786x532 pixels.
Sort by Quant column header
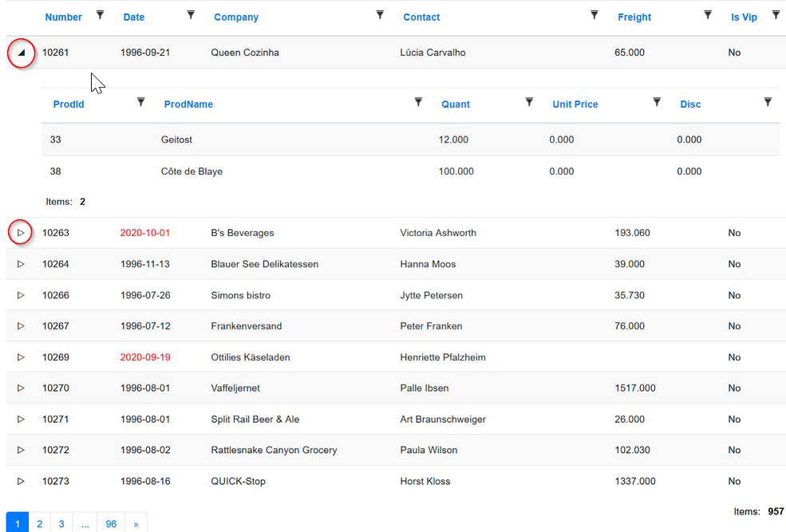click(456, 104)
